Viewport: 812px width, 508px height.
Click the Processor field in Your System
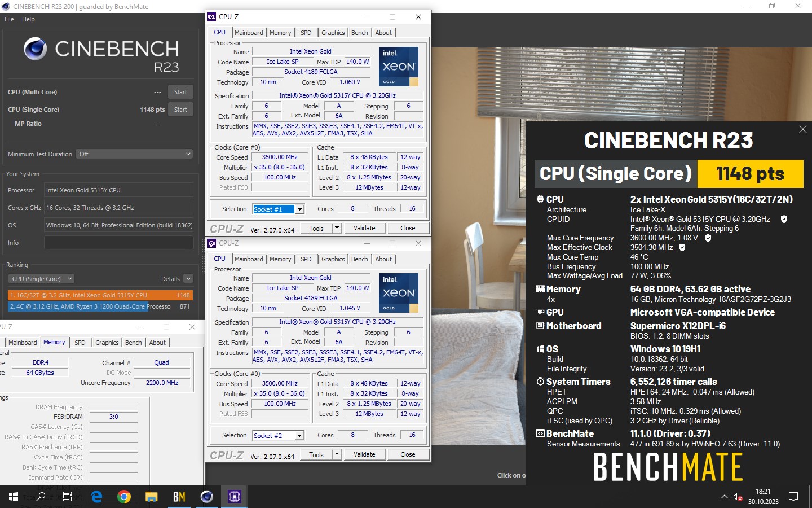(118, 190)
